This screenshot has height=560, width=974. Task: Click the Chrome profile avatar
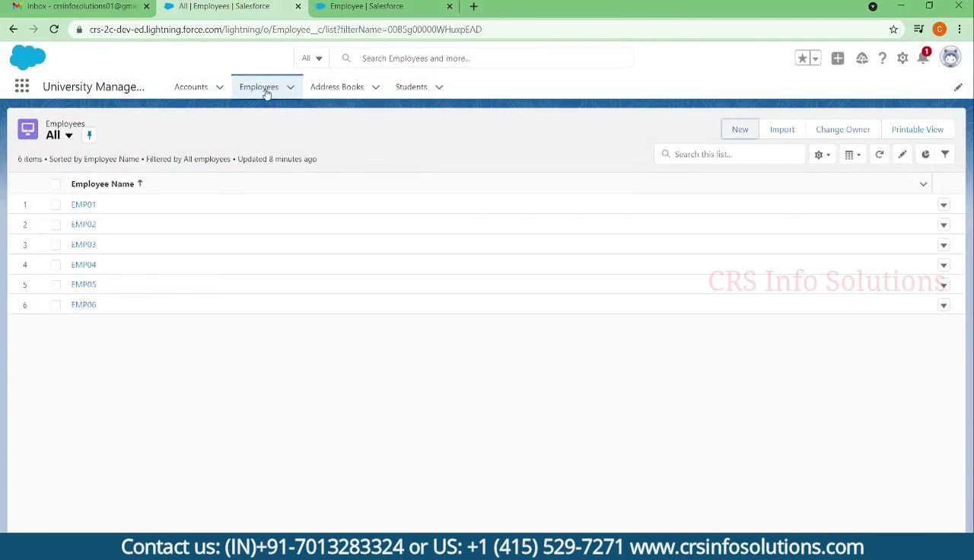pyautogui.click(x=939, y=30)
